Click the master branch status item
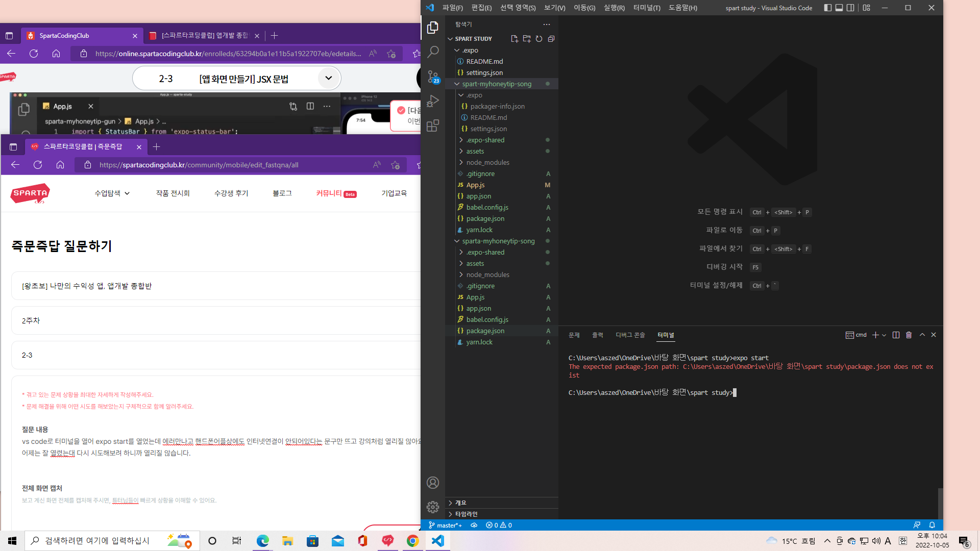The image size is (980, 551). pyautogui.click(x=445, y=525)
